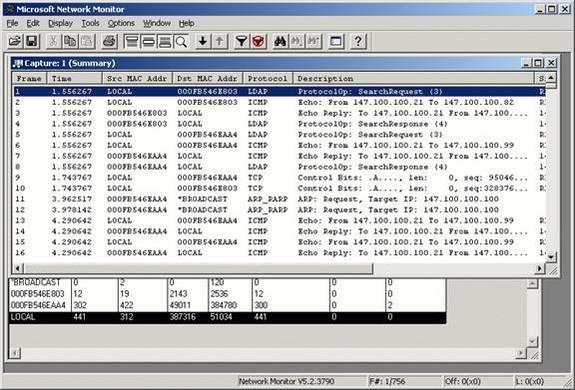
Task: Click background window's vertical scroll down arrow
Action: 532,342
